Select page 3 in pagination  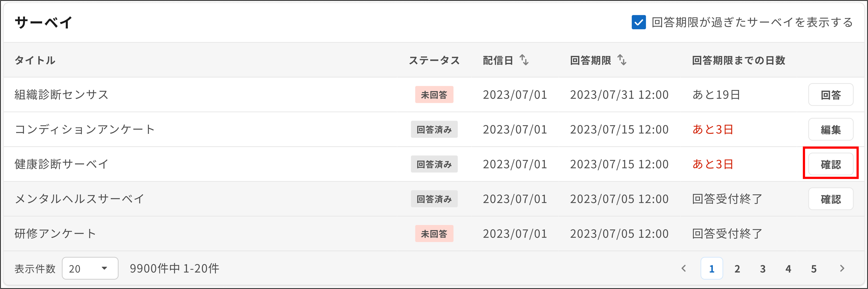pos(762,269)
